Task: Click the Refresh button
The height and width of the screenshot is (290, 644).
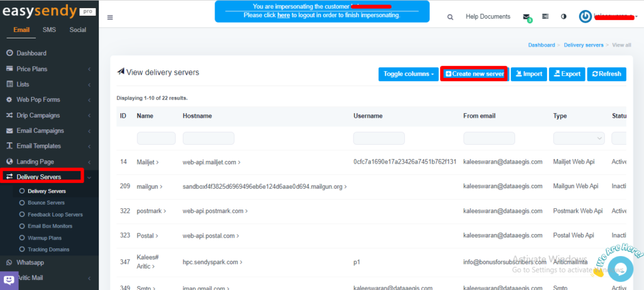Action: (606, 74)
